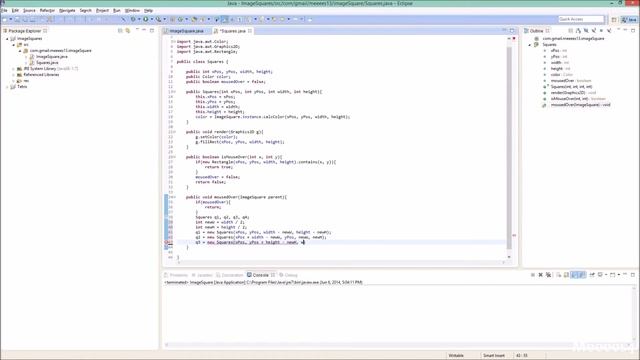Open the Run menu

pos(117,10)
